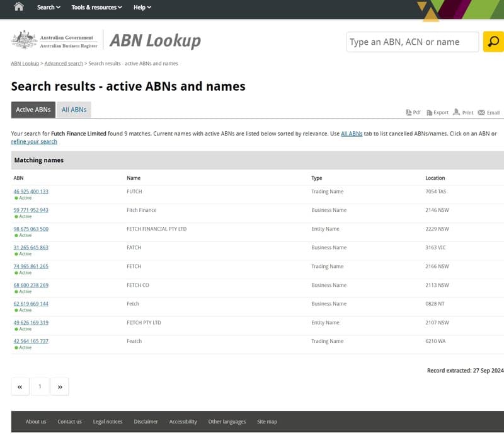Screen dimensions: 504x440
Task: Open the Site map footer link
Action: coord(266,422)
